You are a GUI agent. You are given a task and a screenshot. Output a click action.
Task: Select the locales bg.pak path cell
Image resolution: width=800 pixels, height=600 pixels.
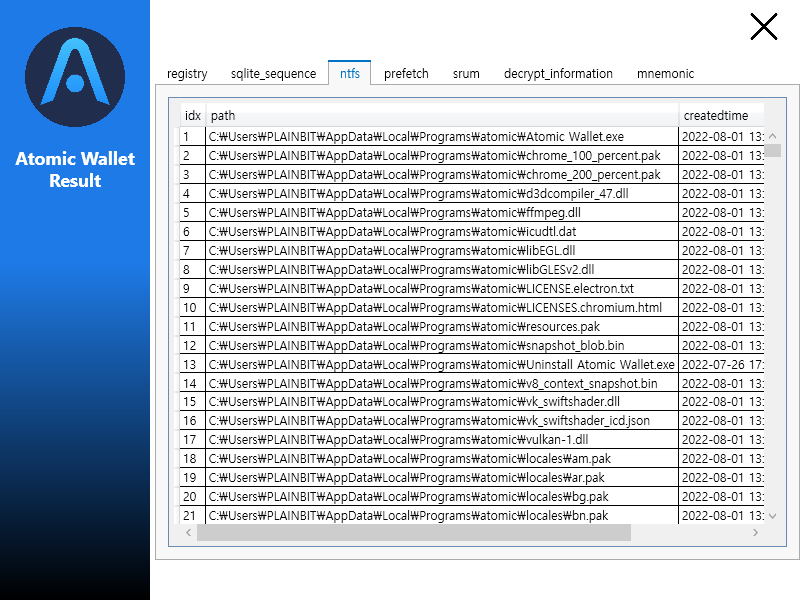click(442, 496)
